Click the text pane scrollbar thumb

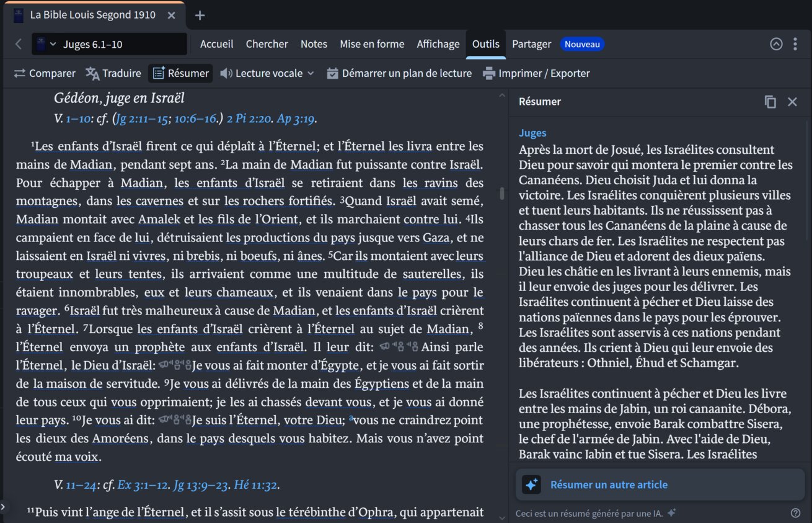click(502, 193)
